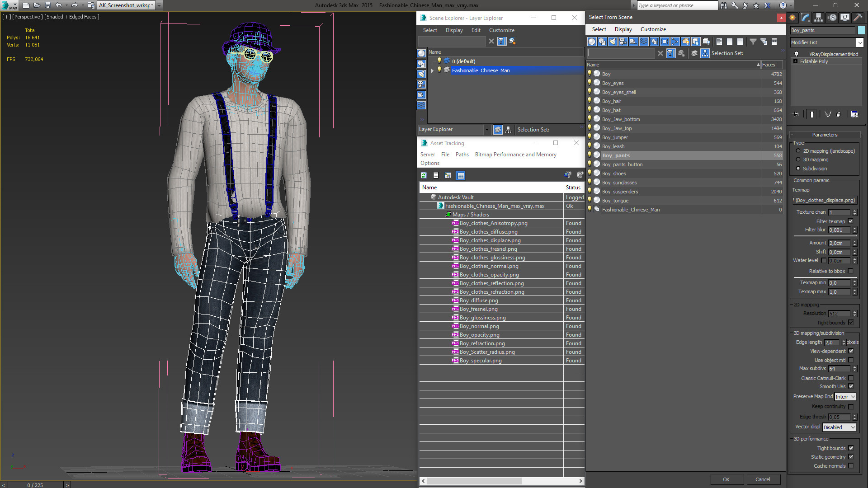
Task: Open Display menu in Select From Scene
Action: (623, 29)
